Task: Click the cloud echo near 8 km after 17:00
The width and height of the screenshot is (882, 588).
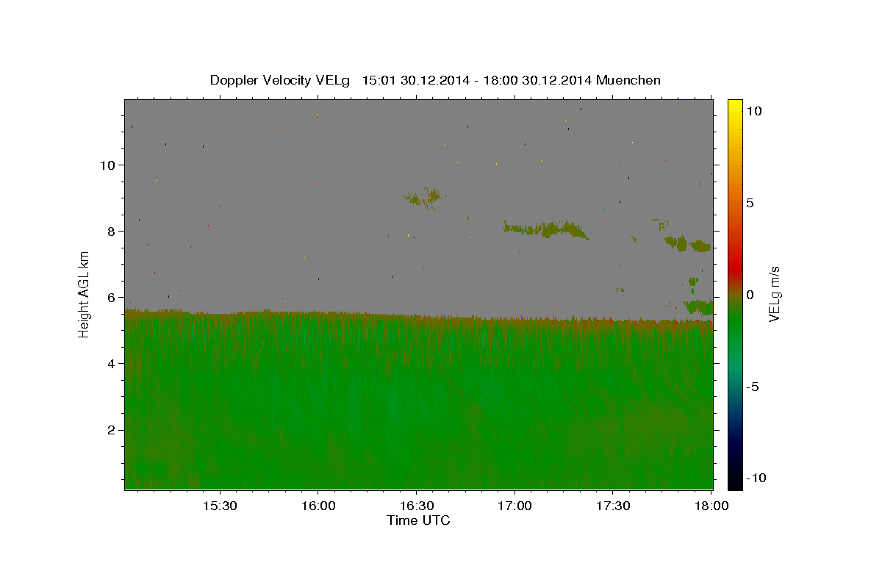Action: click(x=546, y=229)
